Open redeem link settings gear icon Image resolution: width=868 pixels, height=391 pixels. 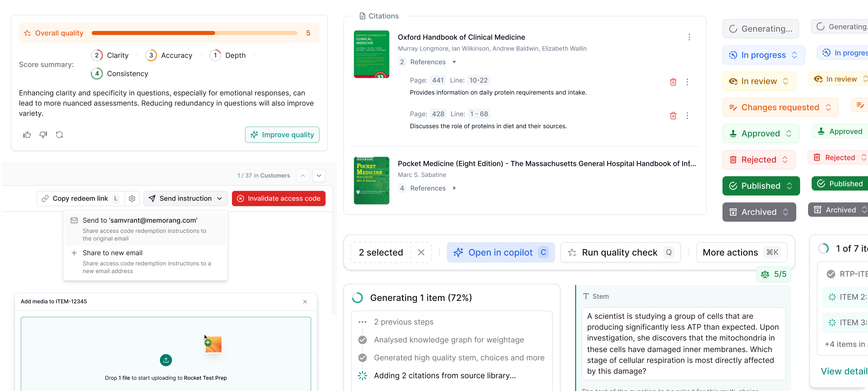pyautogui.click(x=132, y=198)
